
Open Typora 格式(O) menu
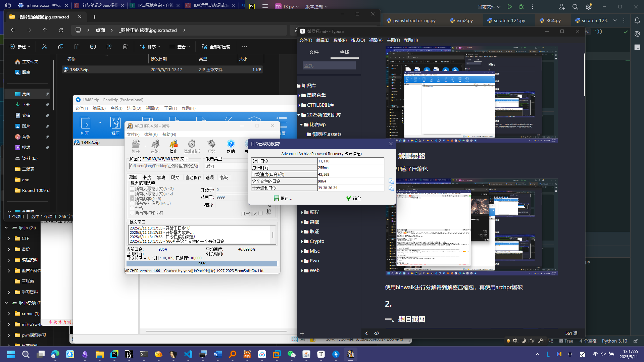tap(358, 40)
